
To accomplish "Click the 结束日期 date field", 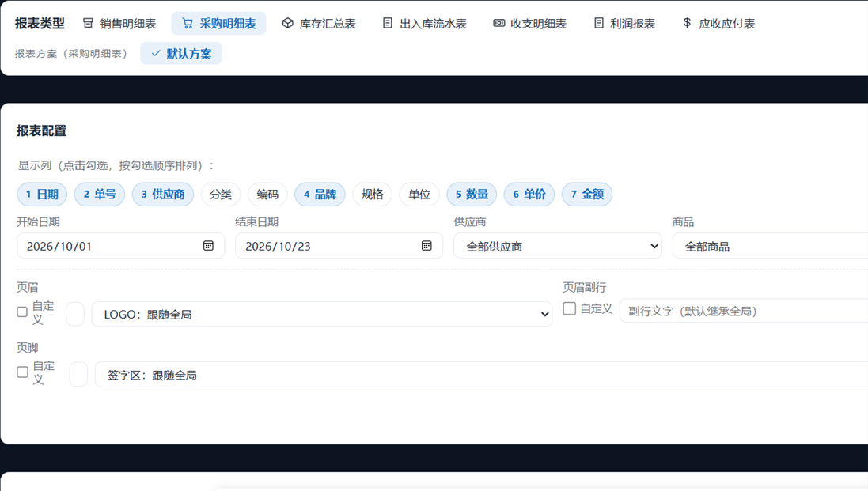I will point(339,246).
